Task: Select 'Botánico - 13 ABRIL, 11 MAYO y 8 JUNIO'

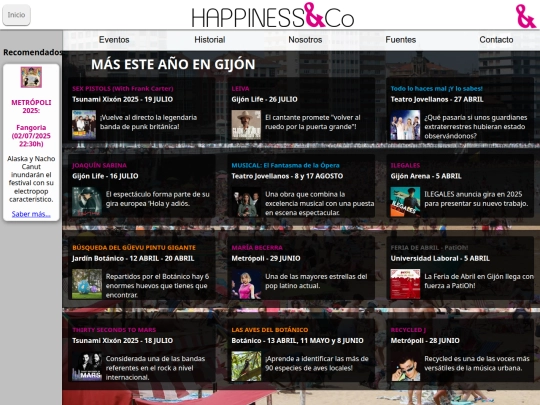Action: 297,341
